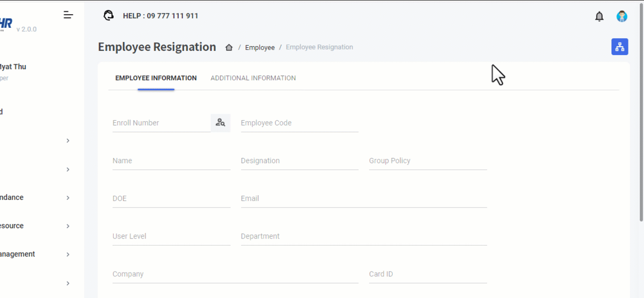Click the blue organization chart button
644x298 pixels.
pyautogui.click(x=619, y=47)
